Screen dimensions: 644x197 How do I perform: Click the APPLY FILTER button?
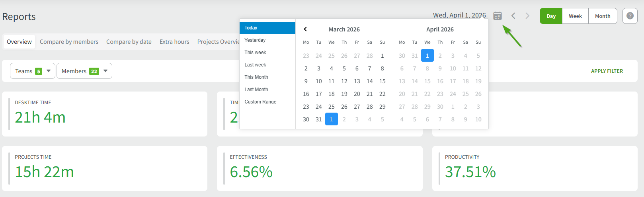pyautogui.click(x=607, y=71)
